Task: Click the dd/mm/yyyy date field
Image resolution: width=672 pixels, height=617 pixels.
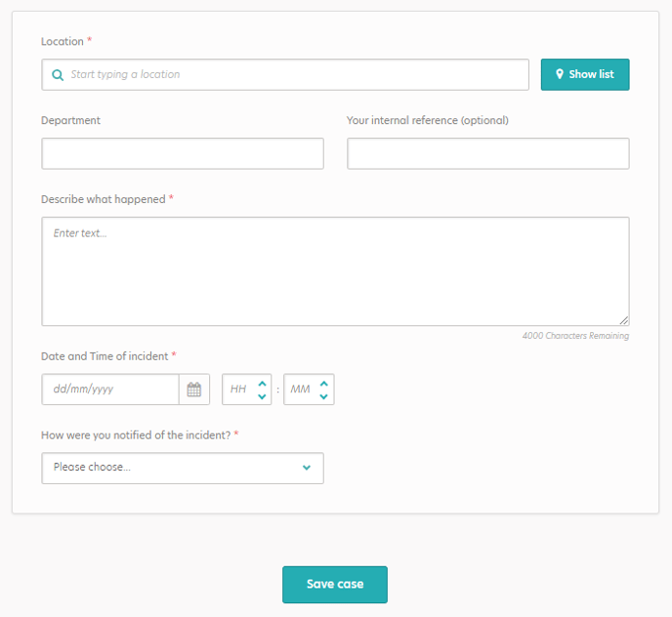Action: pyautogui.click(x=110, y=390)
